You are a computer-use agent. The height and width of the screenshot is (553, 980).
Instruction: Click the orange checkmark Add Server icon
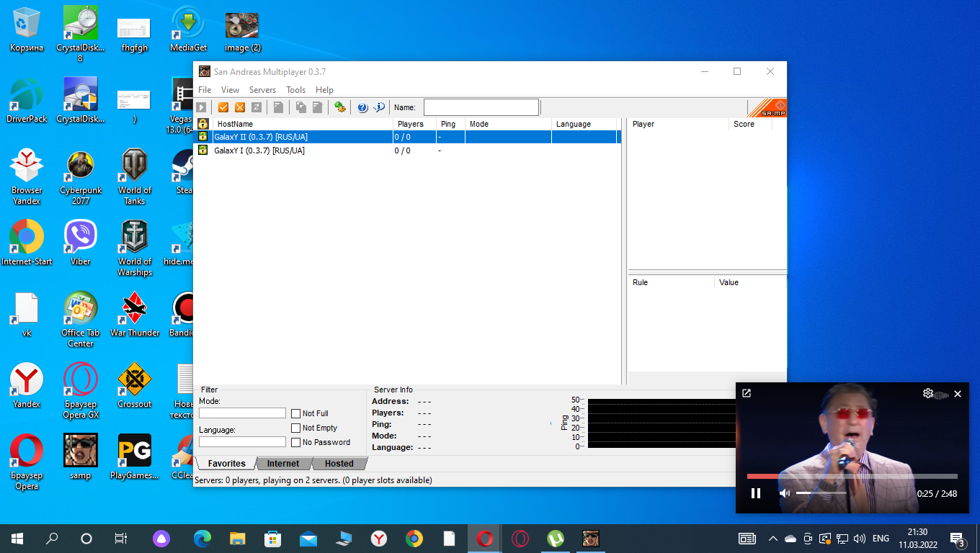(223, 107)
